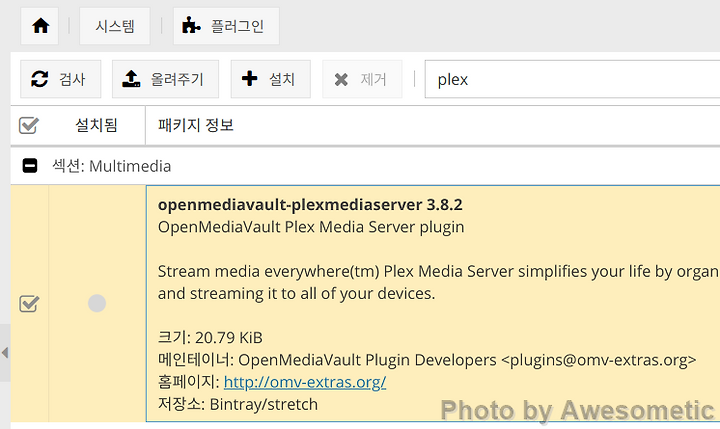Screen dimensions: 720x429
Task: Click OpenMediaVault Plex Media Server plugin subtitle
Action: click(311, 227)
